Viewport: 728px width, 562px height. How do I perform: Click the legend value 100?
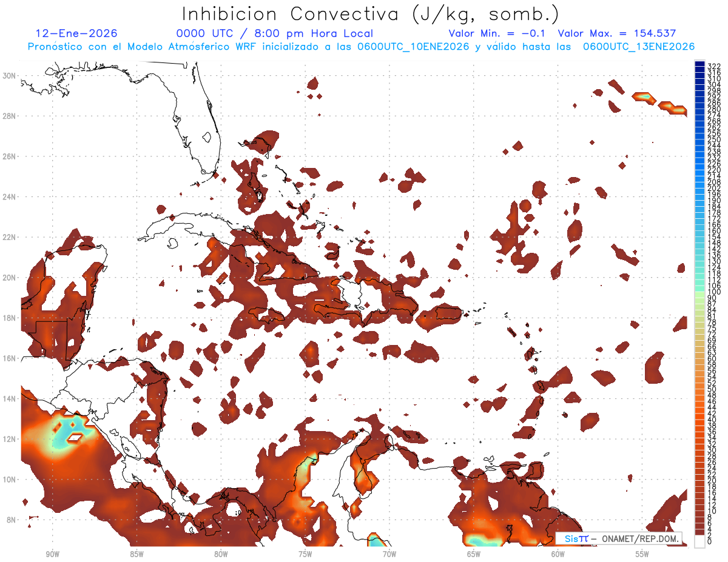coord(714,292)
